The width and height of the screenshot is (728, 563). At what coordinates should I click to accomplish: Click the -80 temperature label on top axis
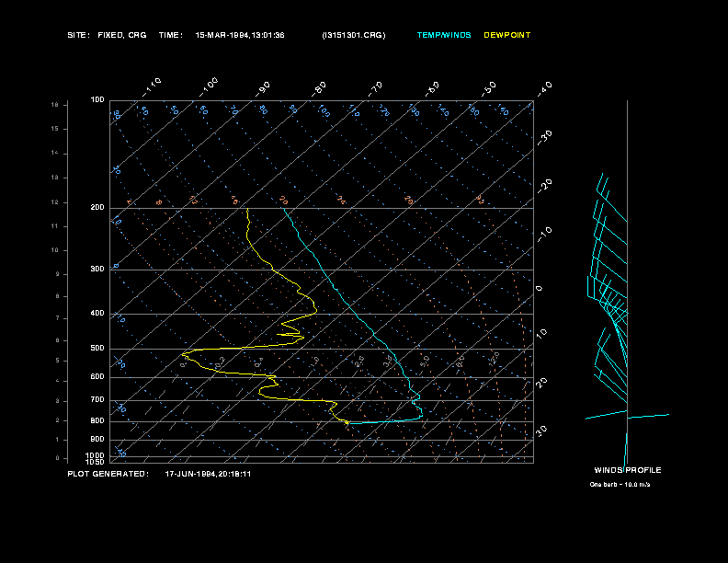319,88
